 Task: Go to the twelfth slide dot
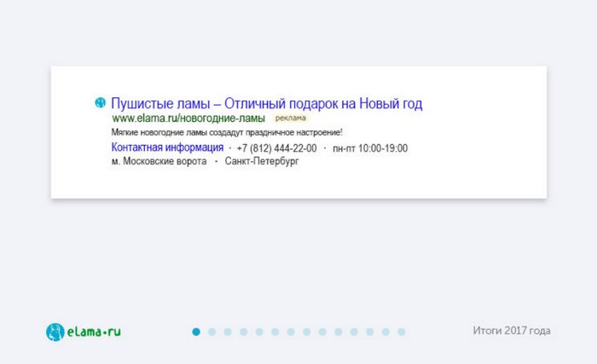[370, 332]
